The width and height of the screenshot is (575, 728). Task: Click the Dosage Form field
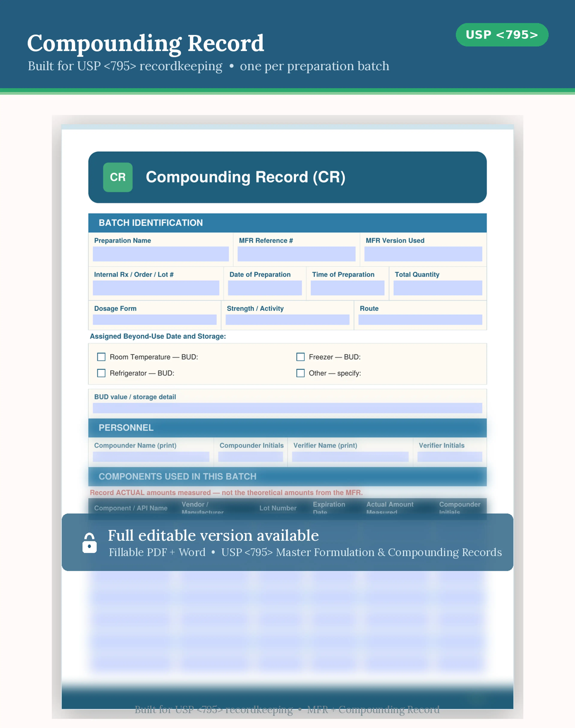(155, 320)
